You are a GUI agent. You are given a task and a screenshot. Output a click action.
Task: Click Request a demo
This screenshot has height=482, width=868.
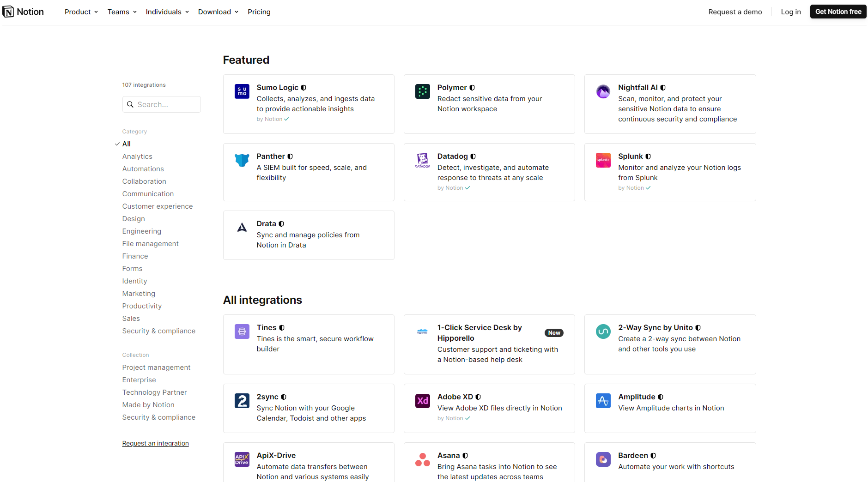pyautogui.click(x=735, y=12)
